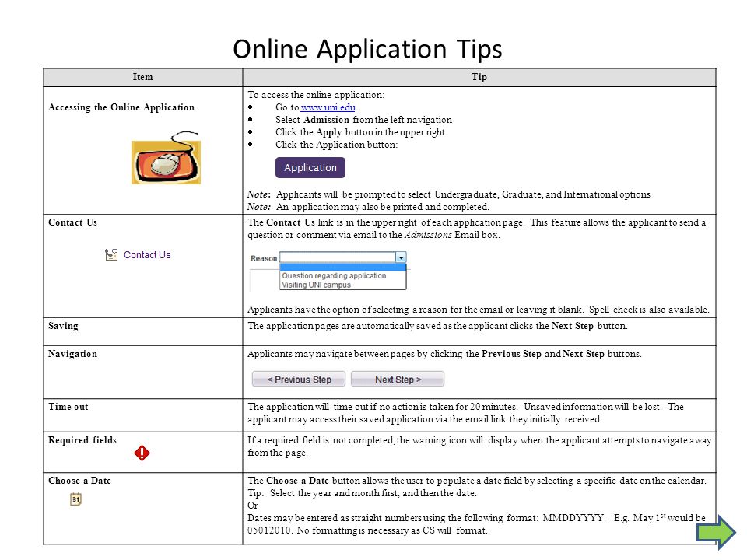This screenshot has width=747, height=560.
Task: Click inside the Reason combo box field
Action: (337, 257)
